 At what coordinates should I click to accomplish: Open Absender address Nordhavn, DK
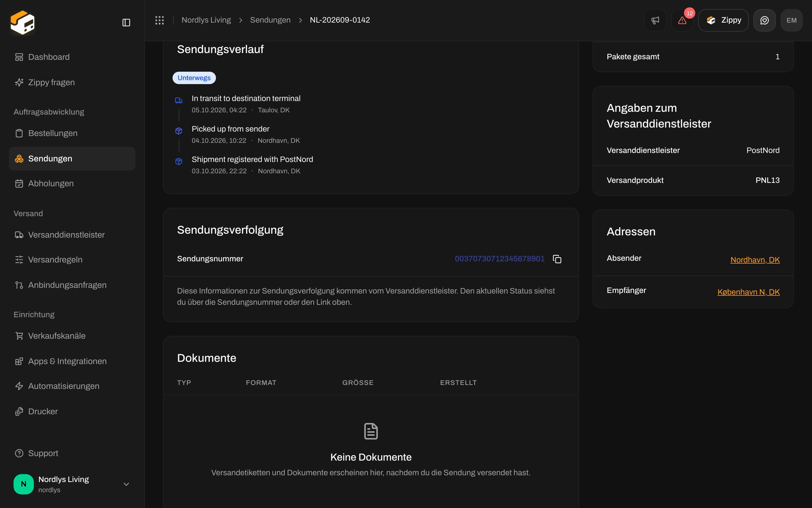point(755,260)
